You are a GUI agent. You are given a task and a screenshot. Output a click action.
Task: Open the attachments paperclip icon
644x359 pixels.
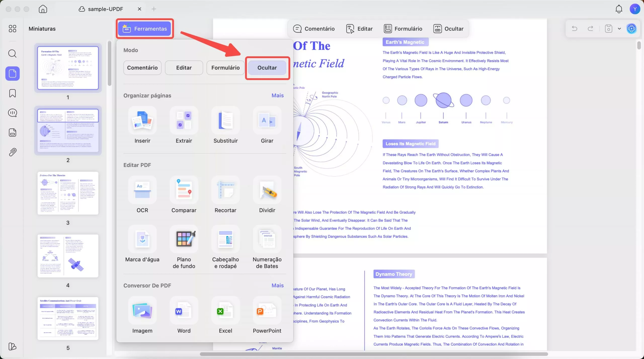pos(12,152)
